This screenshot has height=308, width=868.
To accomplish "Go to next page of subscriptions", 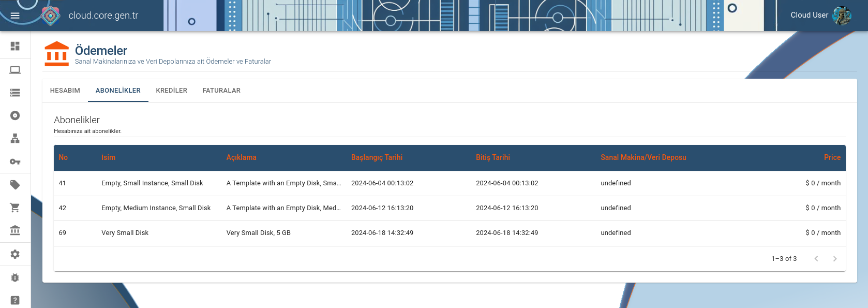I will 835,259.
